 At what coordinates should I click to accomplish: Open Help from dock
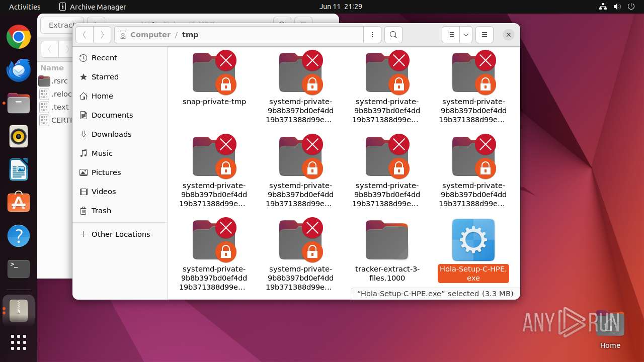pyautogui.click(x=19, y=236)
